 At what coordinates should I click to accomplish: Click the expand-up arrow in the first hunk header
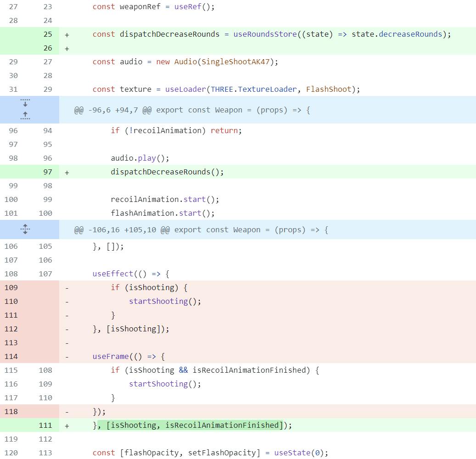tap(25, 116)
